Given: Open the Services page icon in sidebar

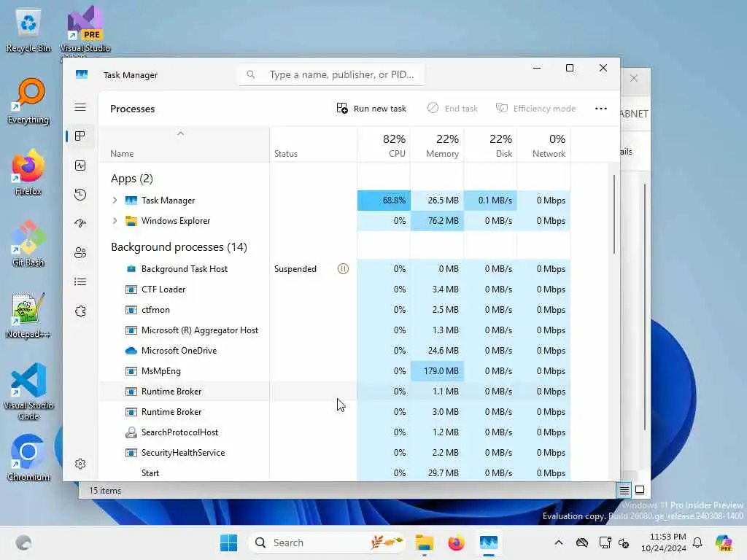Looking at the screenshot, I should [80, 311].
